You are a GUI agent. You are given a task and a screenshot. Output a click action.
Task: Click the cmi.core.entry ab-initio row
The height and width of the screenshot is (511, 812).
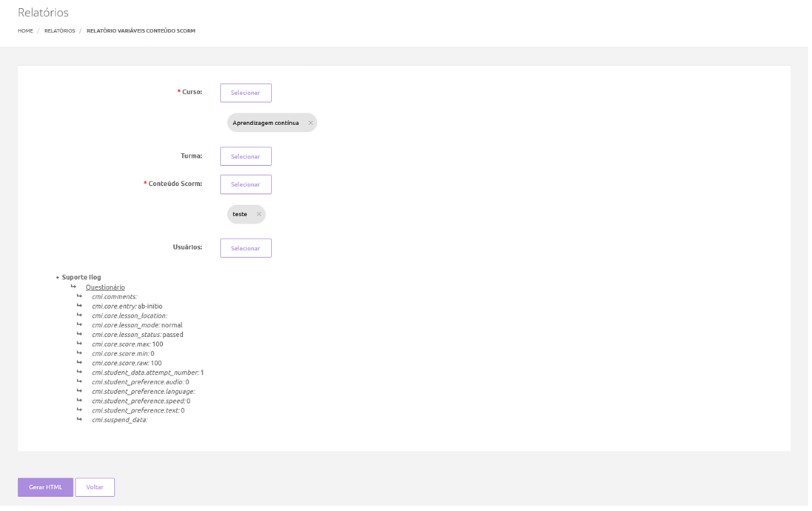point(127,306)
